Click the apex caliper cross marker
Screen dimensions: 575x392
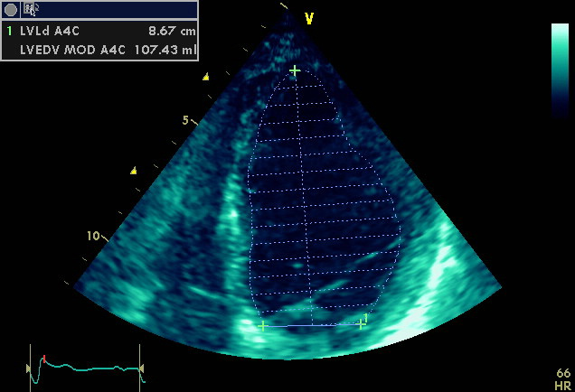pos(294,70)
